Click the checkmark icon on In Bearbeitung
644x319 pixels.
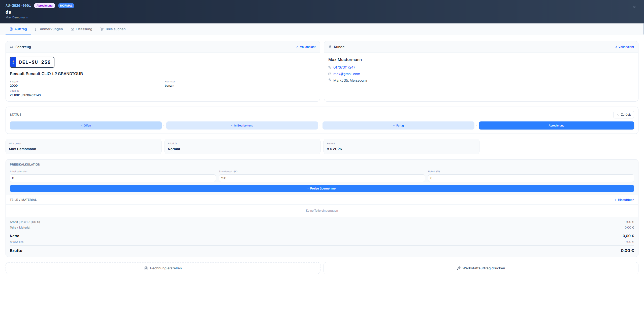pos(232,125)
